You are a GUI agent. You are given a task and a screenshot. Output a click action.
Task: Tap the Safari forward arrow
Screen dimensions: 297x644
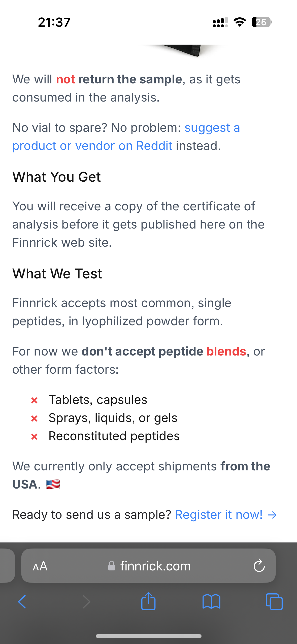point(86,602)
